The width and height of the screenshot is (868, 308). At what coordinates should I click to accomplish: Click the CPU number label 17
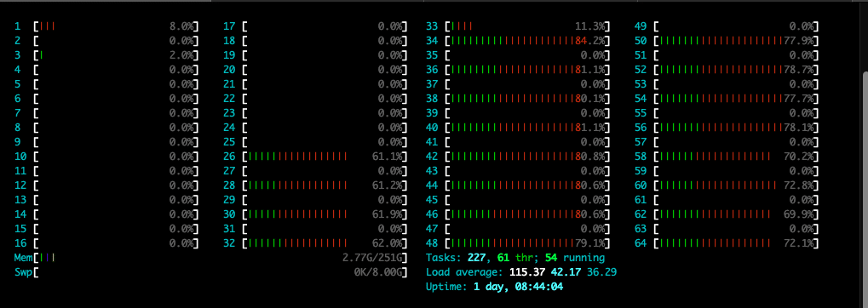(229, 26)
